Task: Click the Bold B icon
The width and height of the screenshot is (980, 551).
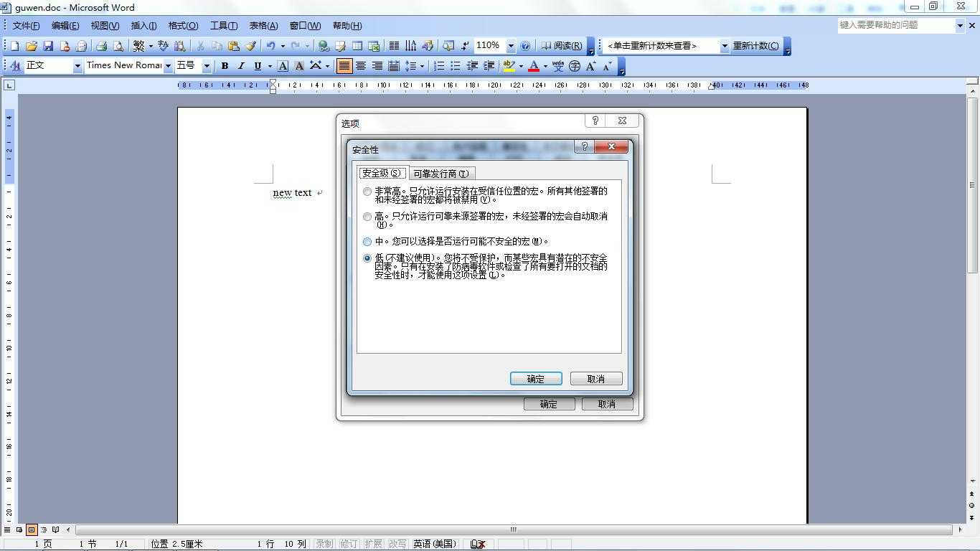Action: click(225, 66)
